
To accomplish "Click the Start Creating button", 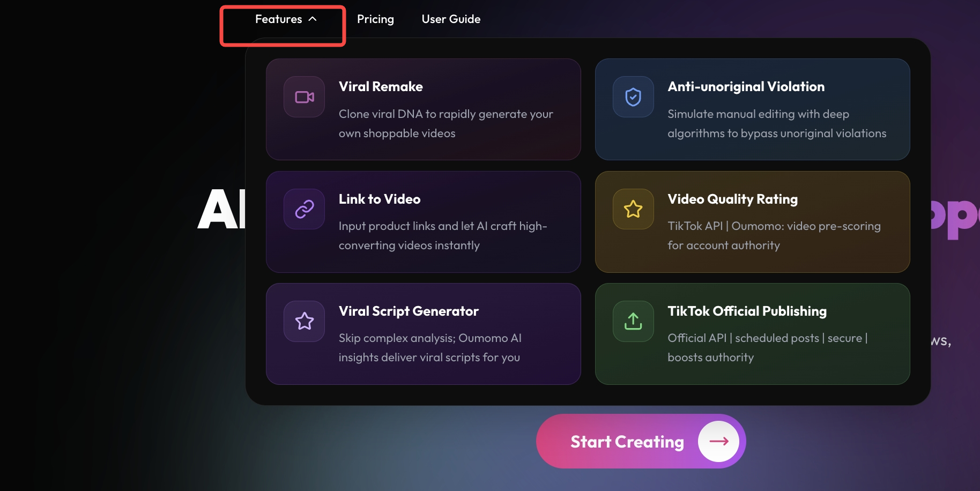I will coord(641,441).
